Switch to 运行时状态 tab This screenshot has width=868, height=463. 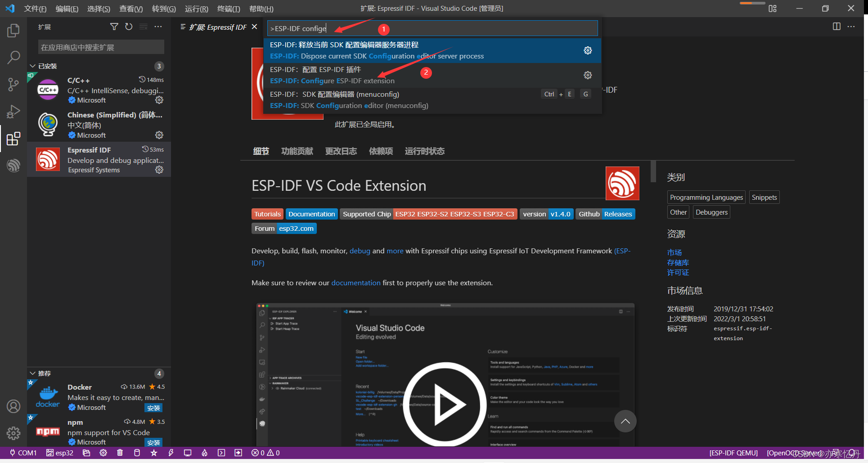425,151
